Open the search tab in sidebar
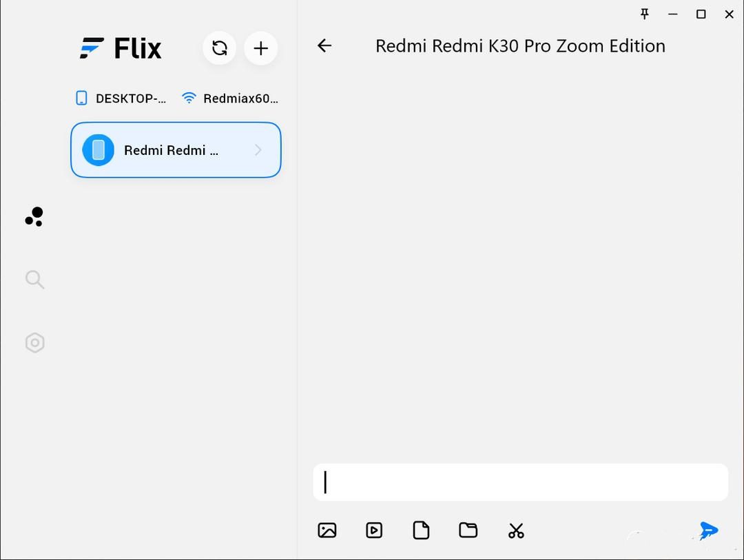 coord(34,279)
